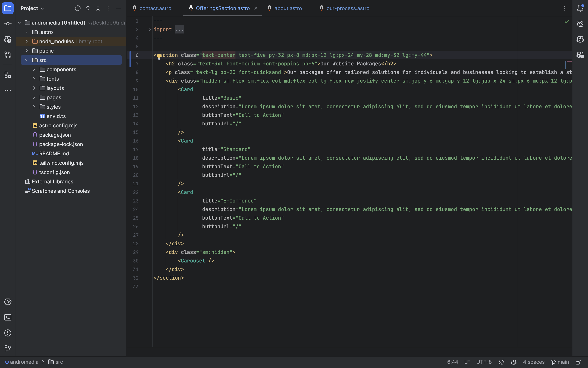Expand the fonts folder
Viewport: 588px width, 368px height.
[34, 79]
